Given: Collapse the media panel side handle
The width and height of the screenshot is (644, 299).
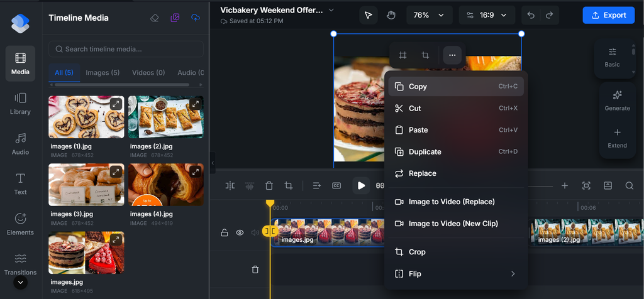Looking at the screenshot, I should click(x=213, y=163).
